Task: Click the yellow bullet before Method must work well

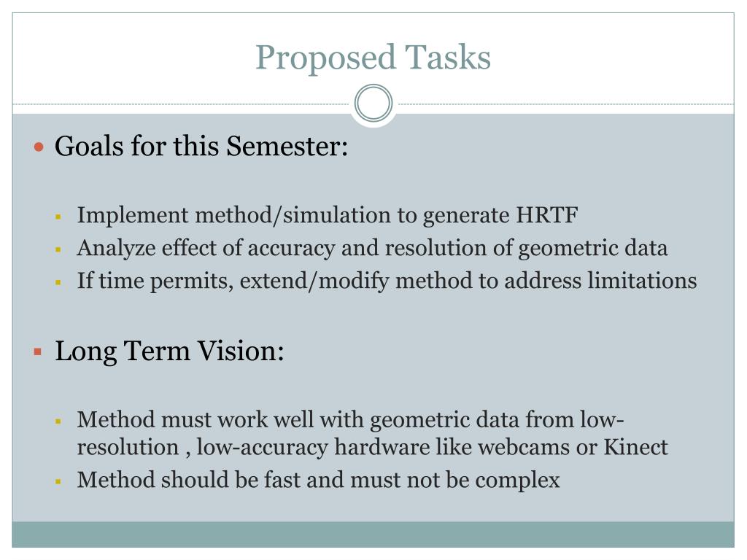Action: point(58,421)
